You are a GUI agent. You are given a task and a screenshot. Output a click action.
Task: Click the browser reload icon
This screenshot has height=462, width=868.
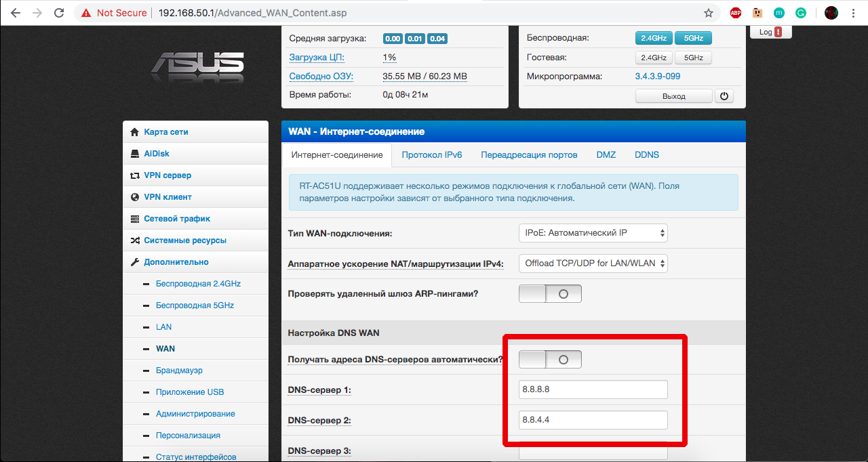59,13
